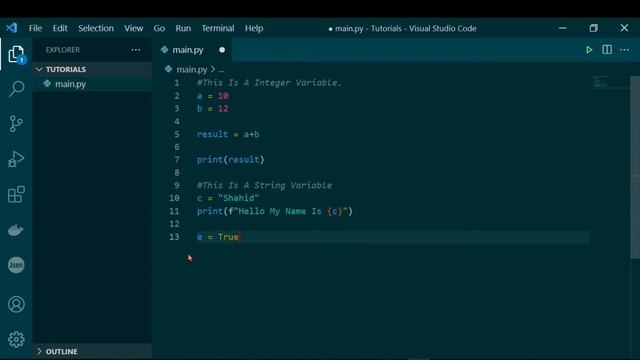
Task: Open the File menu
Action: [x=35, y=28]
